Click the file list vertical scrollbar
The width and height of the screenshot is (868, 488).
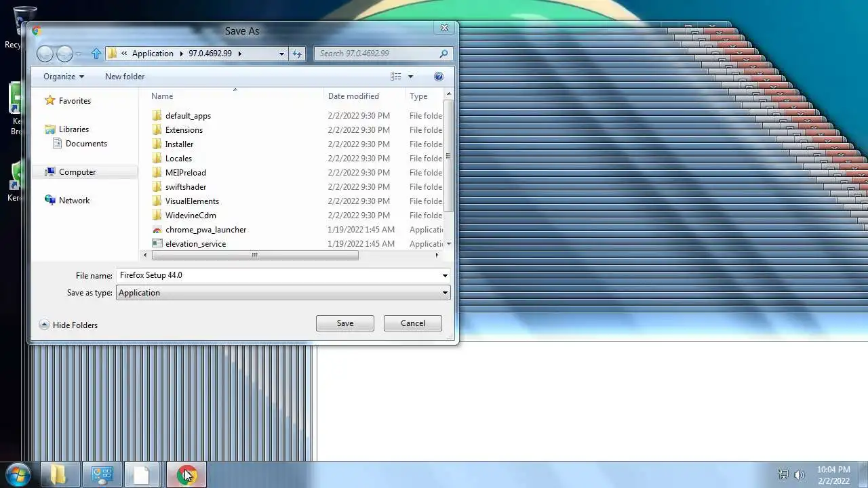[x=449, y=156]
